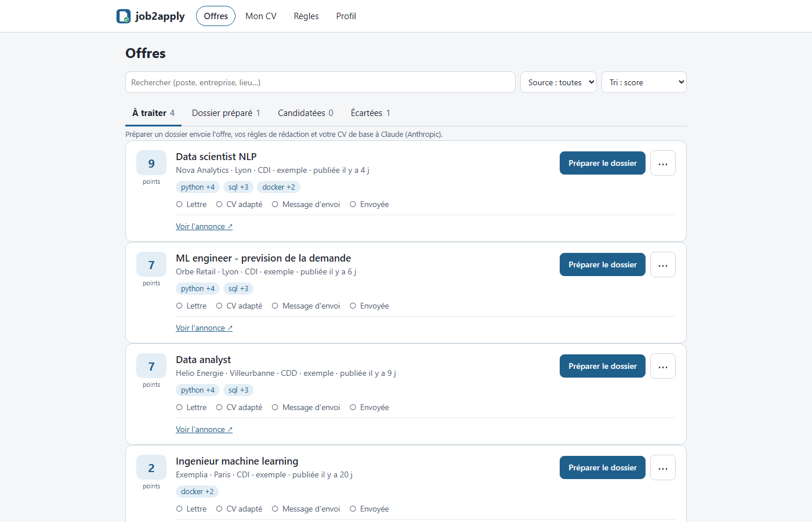Open Voir l'annonce for Data scientist NLP
The image size is (812, 522).
(x=204, y=227)
